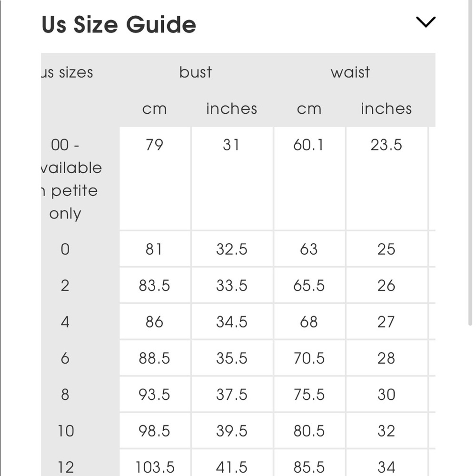Select the size 10 row label
Screen dimensions: 476x476
[x=66, y=431]
